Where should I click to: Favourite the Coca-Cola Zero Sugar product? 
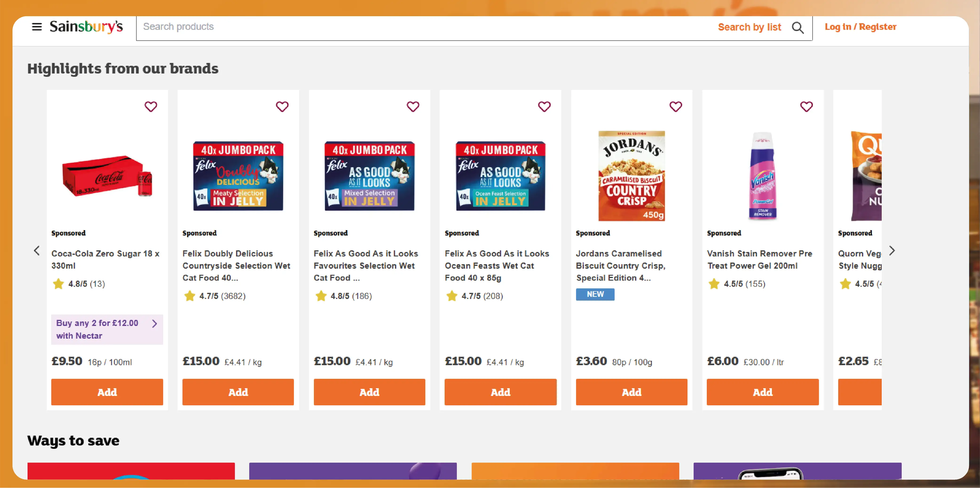point(151,107)
